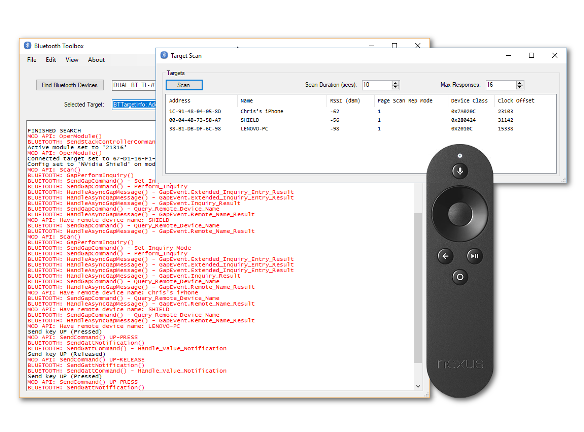584x432 pixels.
Task: Click the Max Responses value field
Action: [x=501, y=85]
